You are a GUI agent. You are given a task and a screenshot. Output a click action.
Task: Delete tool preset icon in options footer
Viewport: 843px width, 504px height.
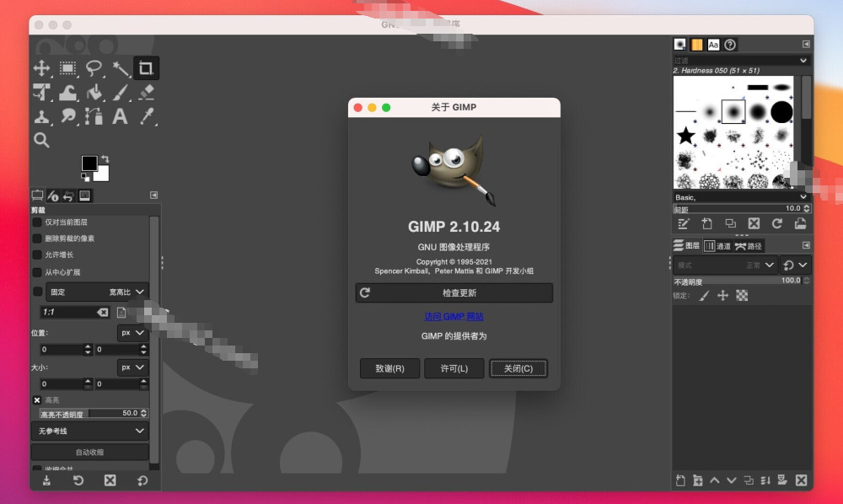110,480
